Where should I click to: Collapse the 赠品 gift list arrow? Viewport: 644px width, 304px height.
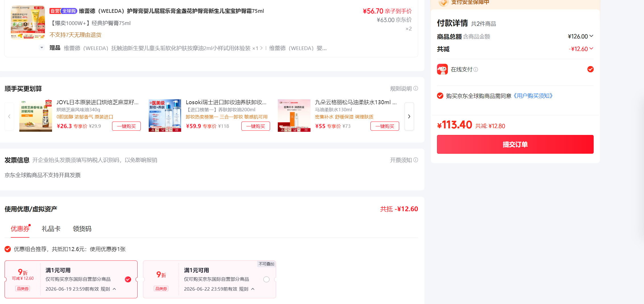[42, 48]
